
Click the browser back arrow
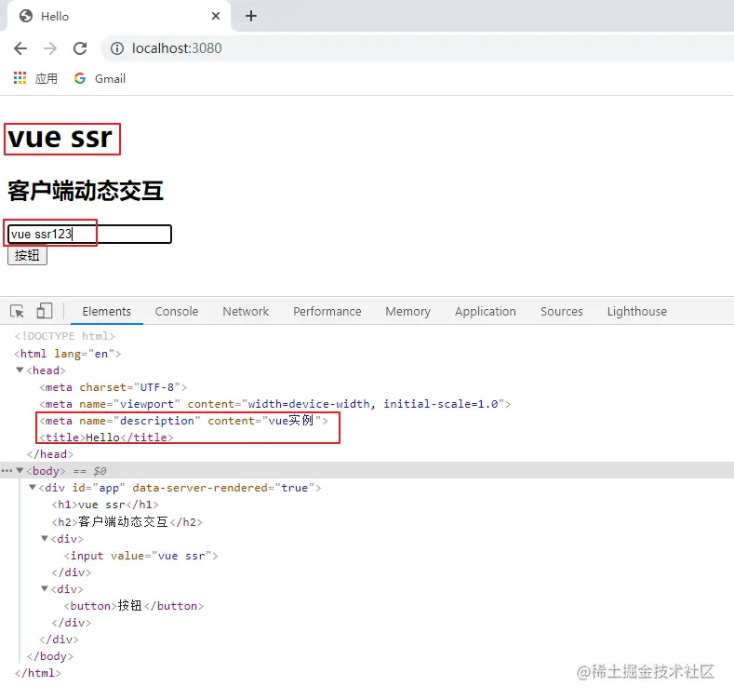click(20, 48)
